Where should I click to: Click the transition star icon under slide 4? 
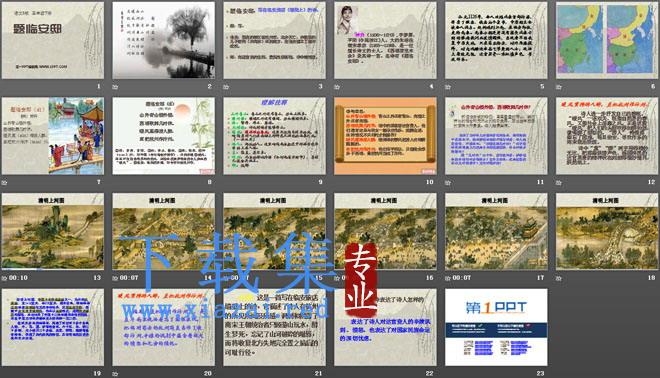click(x=337, y=87)
